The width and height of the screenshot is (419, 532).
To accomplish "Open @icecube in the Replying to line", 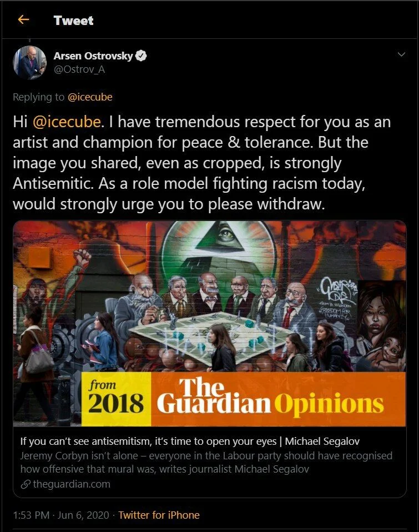I will [90, 97].
